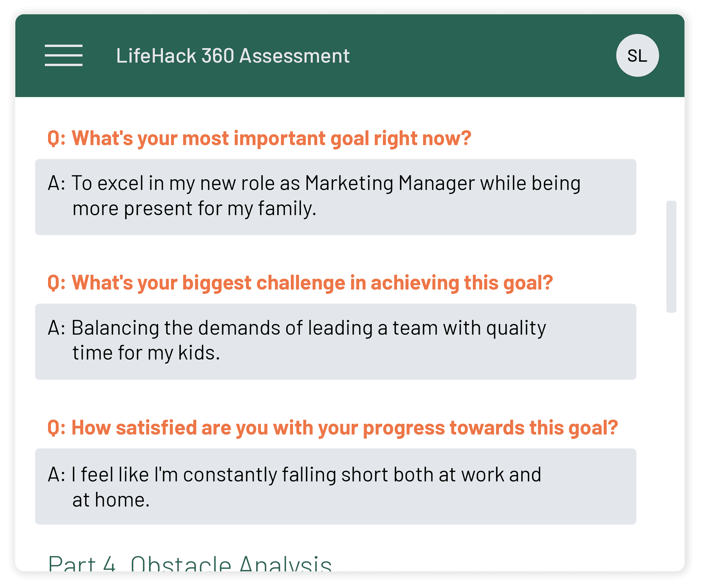Screen dimensions: 708x588
Task: Jump to Part 4 Obstacle Analysis heading
Action: (190, 564)
